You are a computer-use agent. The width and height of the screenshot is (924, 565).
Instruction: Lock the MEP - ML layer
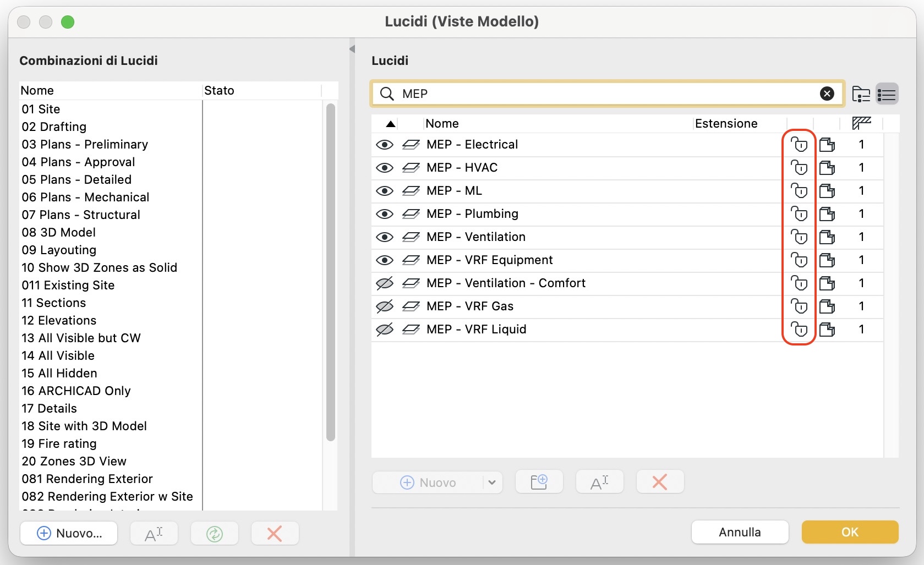tap(799, 191)
